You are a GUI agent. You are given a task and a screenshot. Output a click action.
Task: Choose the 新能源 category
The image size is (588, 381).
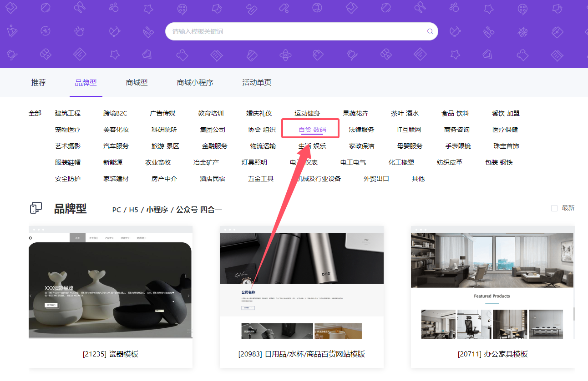pos(113,162)
